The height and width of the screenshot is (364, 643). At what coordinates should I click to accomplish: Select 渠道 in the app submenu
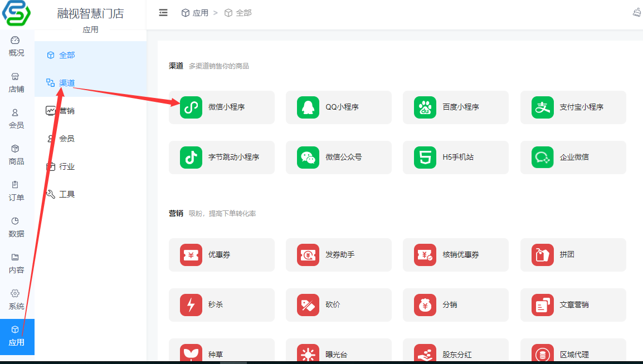tap(91, 83)
